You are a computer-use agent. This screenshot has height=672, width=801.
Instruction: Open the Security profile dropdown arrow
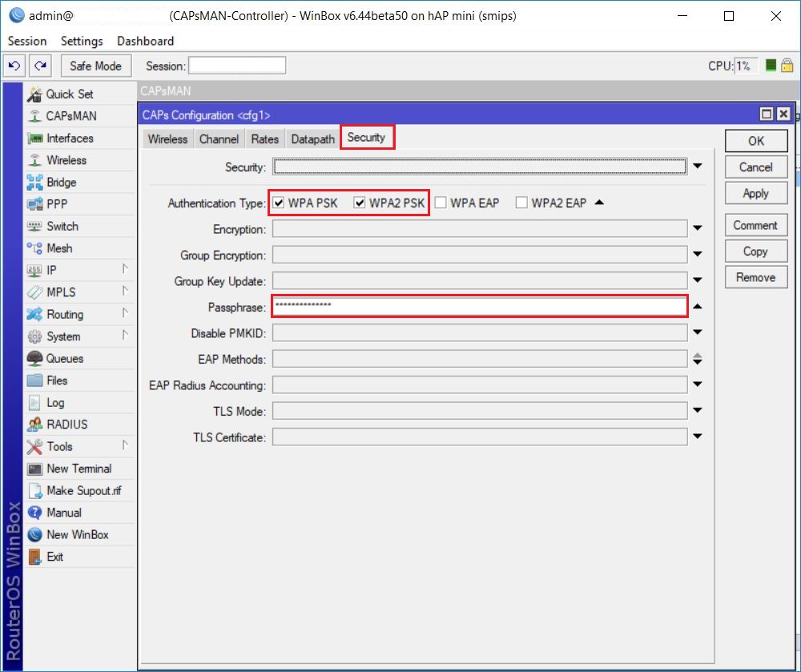(x=698, y=167)
